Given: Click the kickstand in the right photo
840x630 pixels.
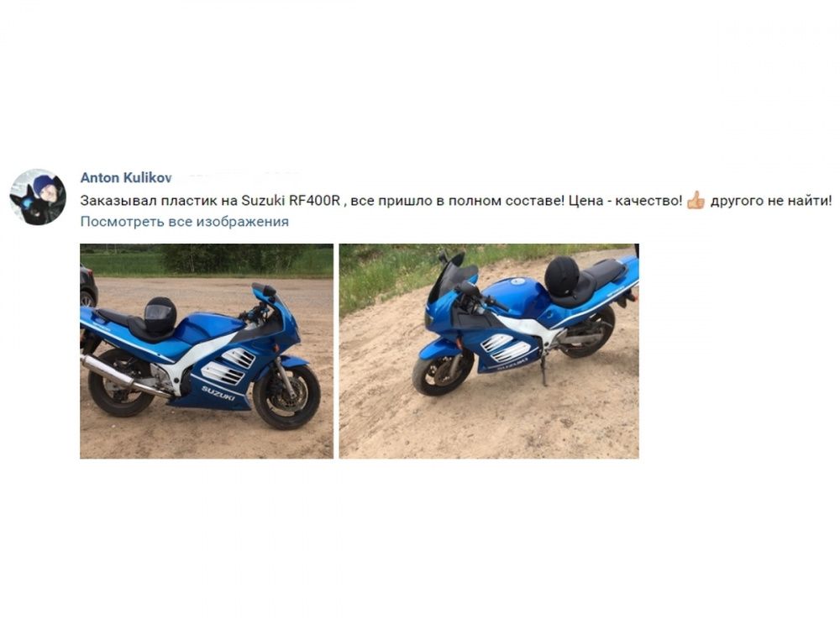Looking at the screenshot, I should click(543, 370).
